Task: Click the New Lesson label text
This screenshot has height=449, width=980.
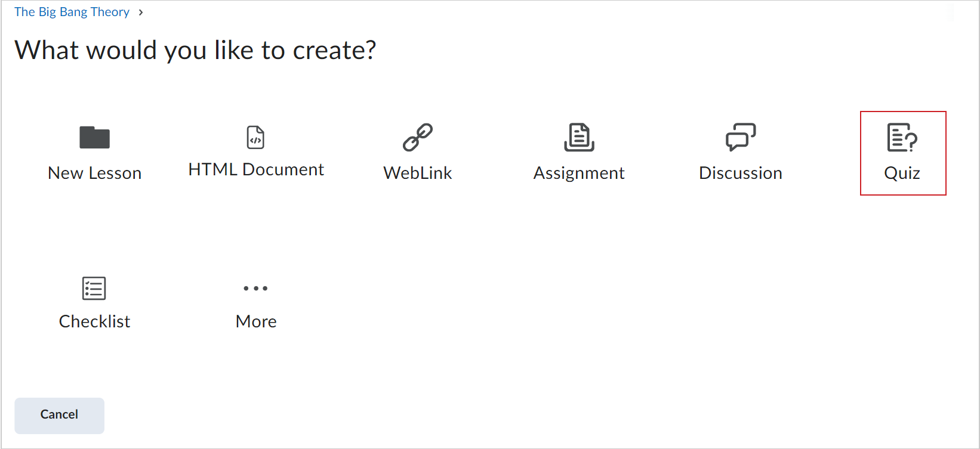Action: (94, 173)
